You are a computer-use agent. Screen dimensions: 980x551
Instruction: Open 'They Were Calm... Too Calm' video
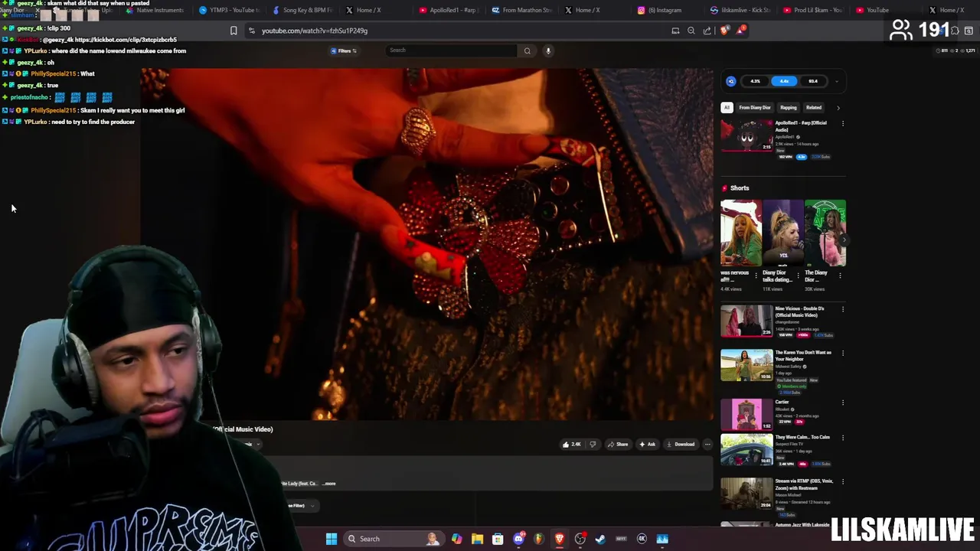click(x=746, y=450)
